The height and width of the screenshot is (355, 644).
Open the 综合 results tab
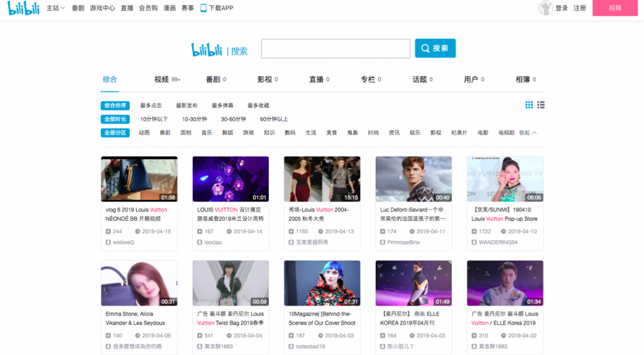110,79
